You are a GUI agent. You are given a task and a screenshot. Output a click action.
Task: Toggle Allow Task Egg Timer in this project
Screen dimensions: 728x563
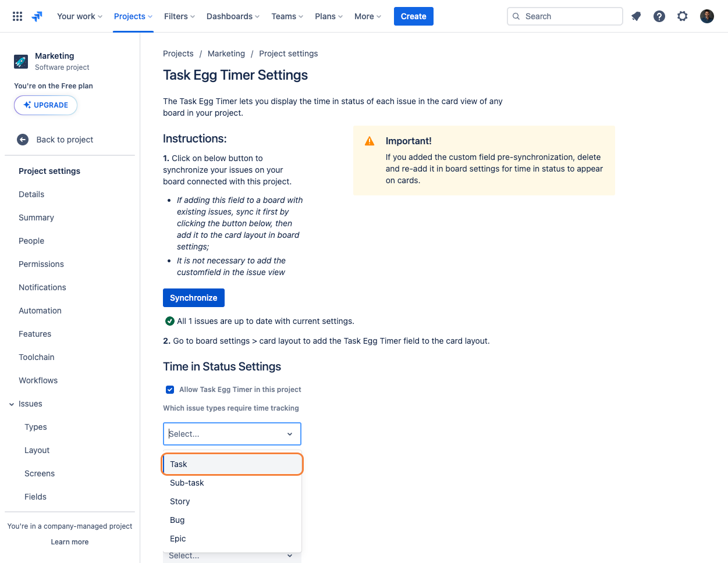pyautogui.click(x=170, y=390)
